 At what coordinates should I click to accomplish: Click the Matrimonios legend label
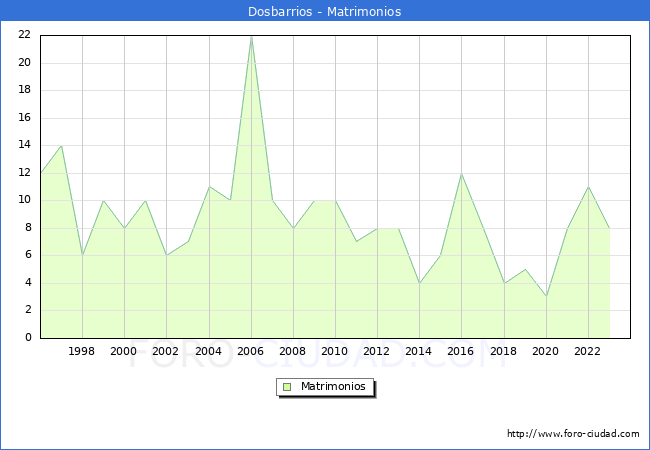tap(333, 386)
